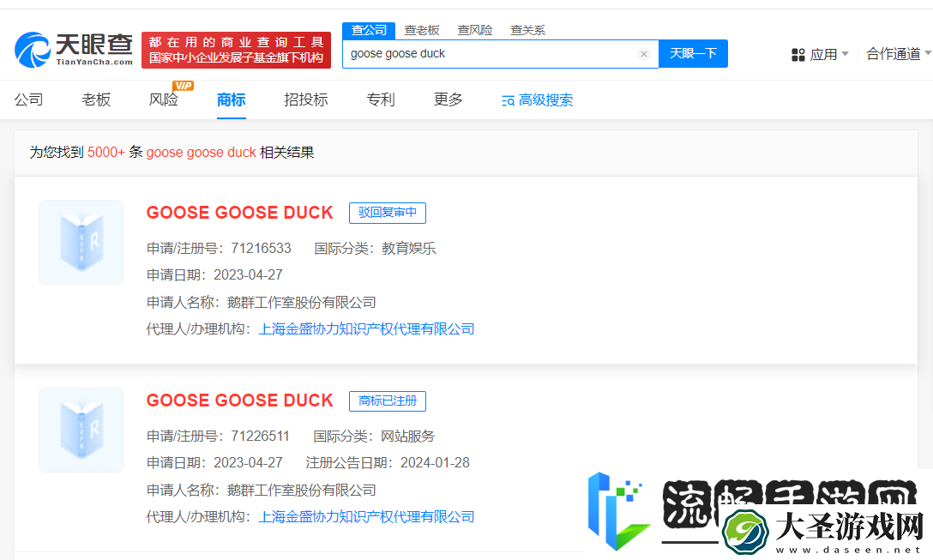
Task: Open the 专利 results tab
Action: click(x=381, y=100)
